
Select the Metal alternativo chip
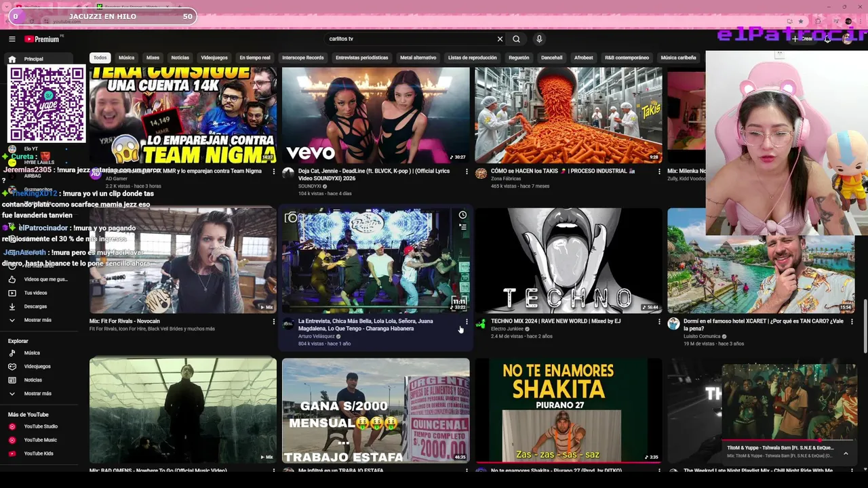tap(418, 58)
